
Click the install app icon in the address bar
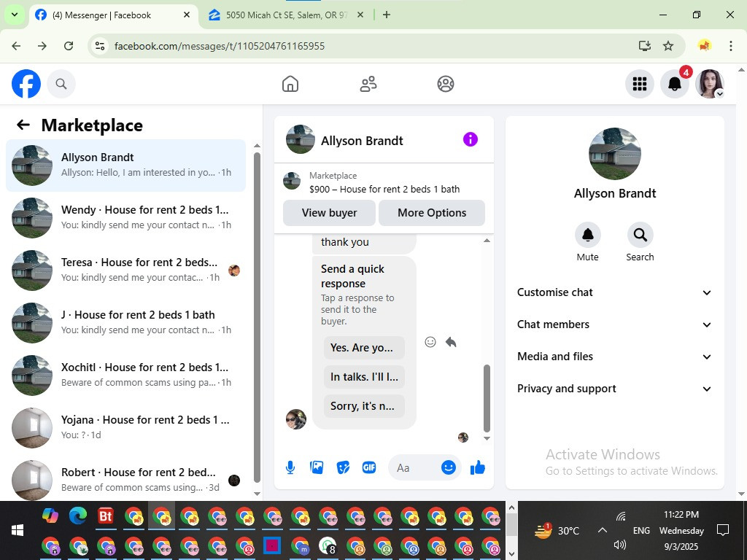point(645,46)
